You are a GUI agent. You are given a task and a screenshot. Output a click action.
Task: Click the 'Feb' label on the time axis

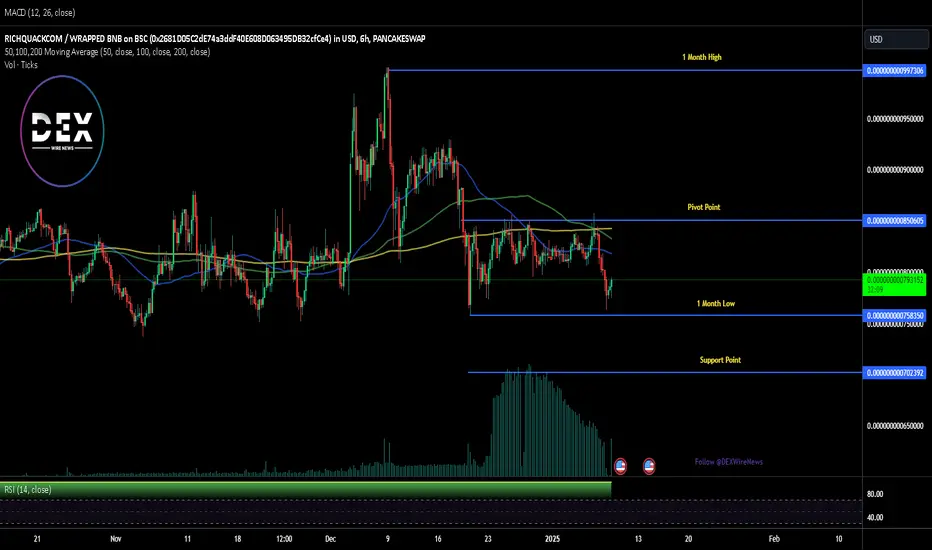774,539
